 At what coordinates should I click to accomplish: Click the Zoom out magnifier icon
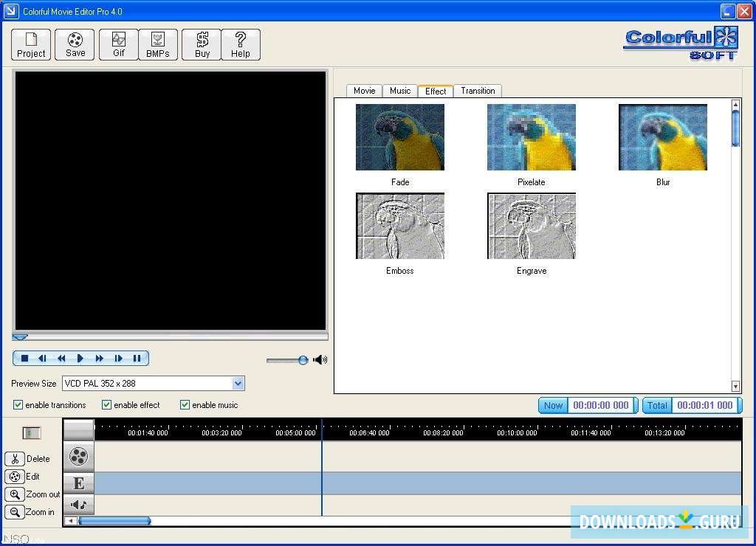(15, 494)
